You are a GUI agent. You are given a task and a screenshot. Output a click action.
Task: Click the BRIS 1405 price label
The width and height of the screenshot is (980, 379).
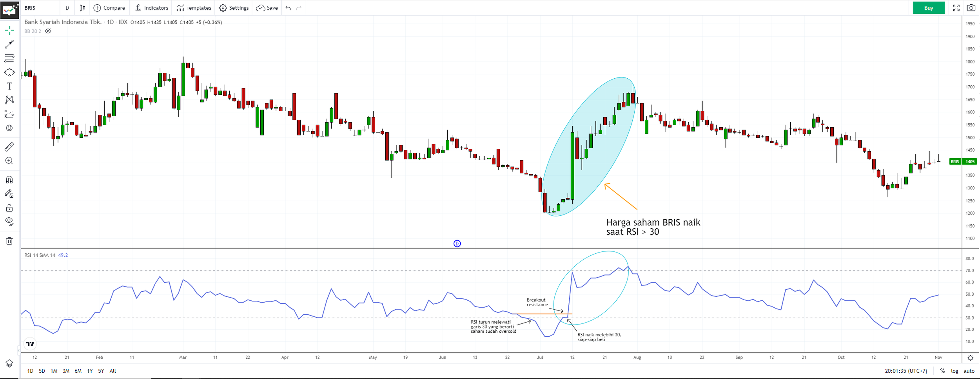[x=964, y=162]
